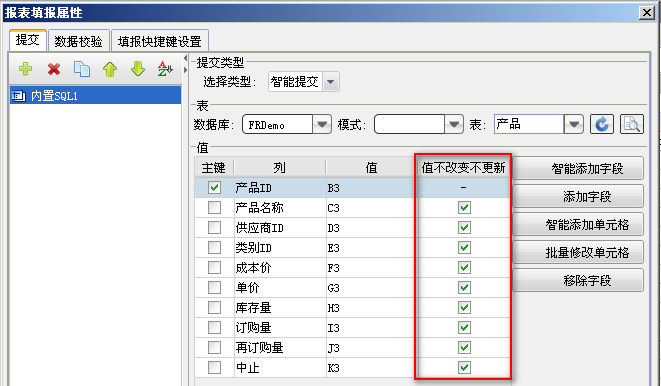Uncheck 值不改变不更新 for 单价
Image resolution: width=661 pixels, height=386 pixels.
click(464, 288)
